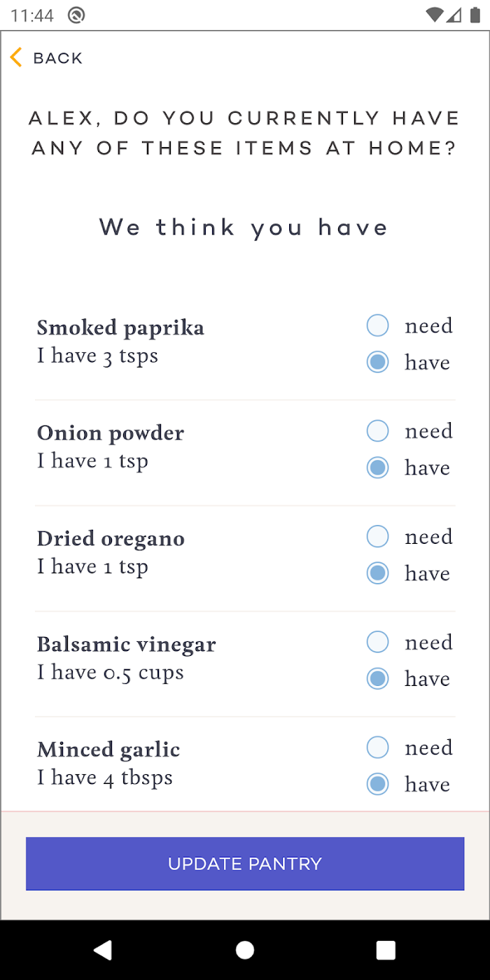Tap the Smoked paprika quantity text
The image size is (490, 980).
coord(97,356)
